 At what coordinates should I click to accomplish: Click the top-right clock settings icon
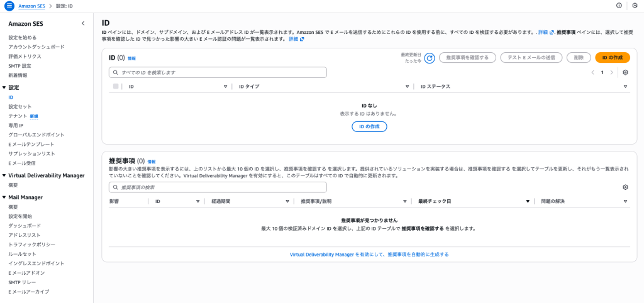[x=635, y=6]
